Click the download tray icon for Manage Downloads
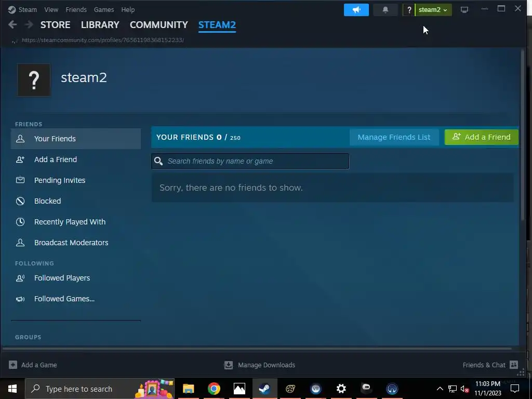 click(x=229, y=365)
